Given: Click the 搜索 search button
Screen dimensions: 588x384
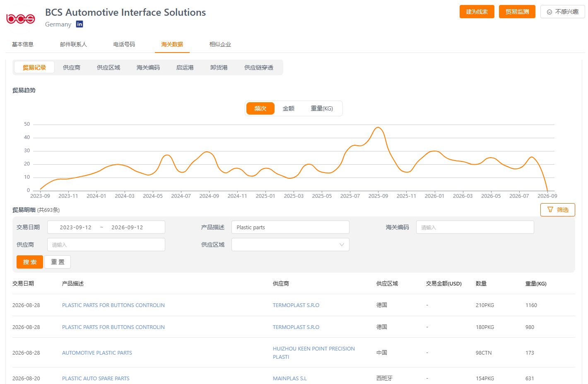Looking at the screenshot, I should coord(30,262).
